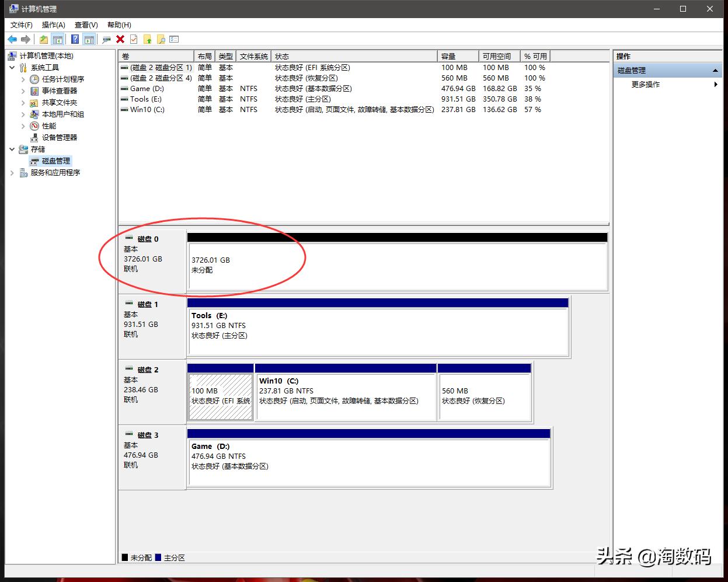The image size is (728, 582).
Task: Expand the 事件查看器 tree node
Action: coord(23,91)
